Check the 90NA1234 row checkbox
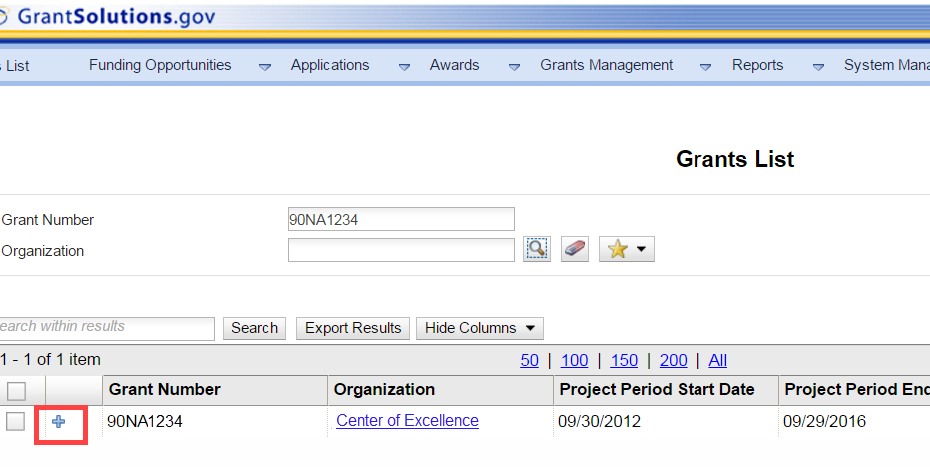The width and height of the screenshot is (930, 468). [x=16, y=422]
